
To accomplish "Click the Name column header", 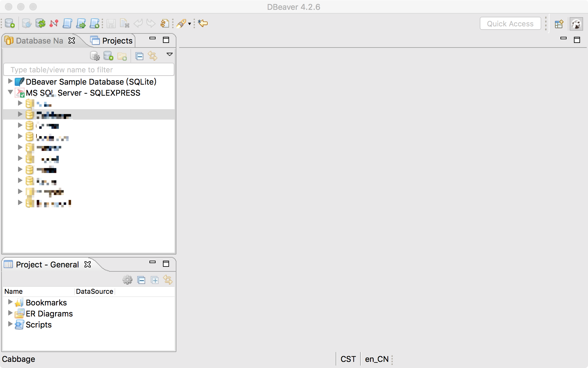I will pos(39,291).
